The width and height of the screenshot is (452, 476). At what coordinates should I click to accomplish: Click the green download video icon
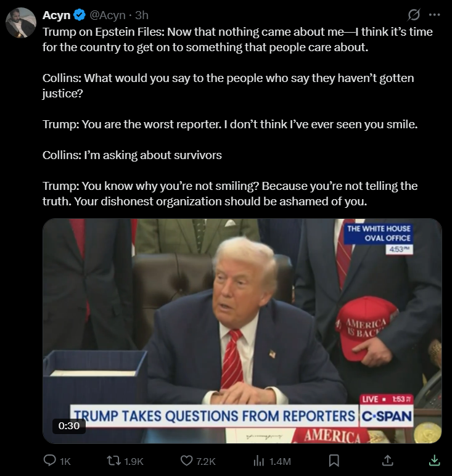click(x=434, y=461)
